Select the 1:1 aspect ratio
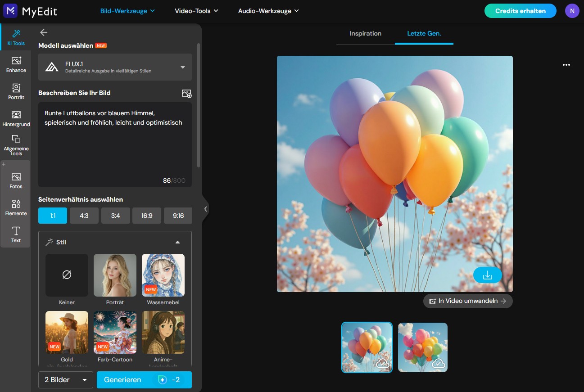The height and width of the screenshot is (392, 584). 53,216
